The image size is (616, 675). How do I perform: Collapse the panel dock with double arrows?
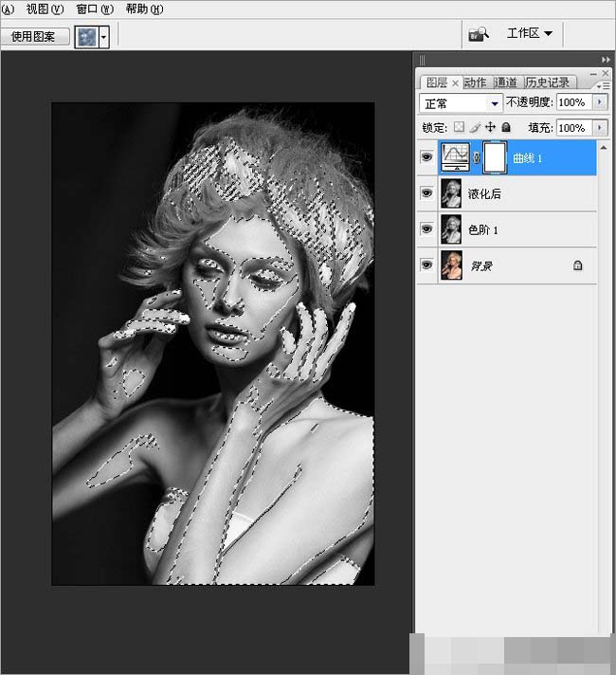[x=607, y=59]
